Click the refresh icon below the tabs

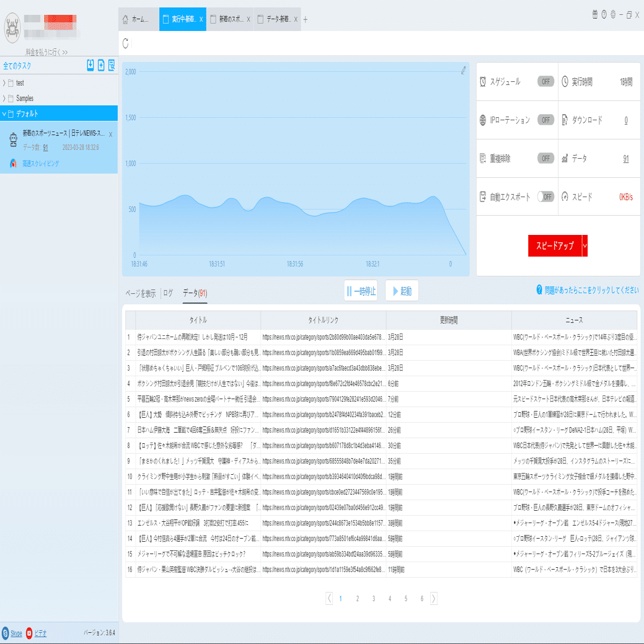pos(126,43)
